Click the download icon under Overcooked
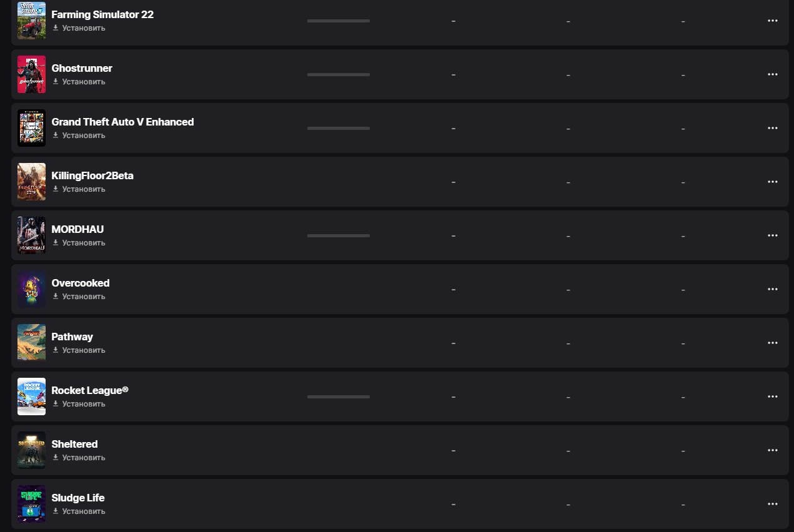This screenshot has width=794, height=532. pos(56,296)
